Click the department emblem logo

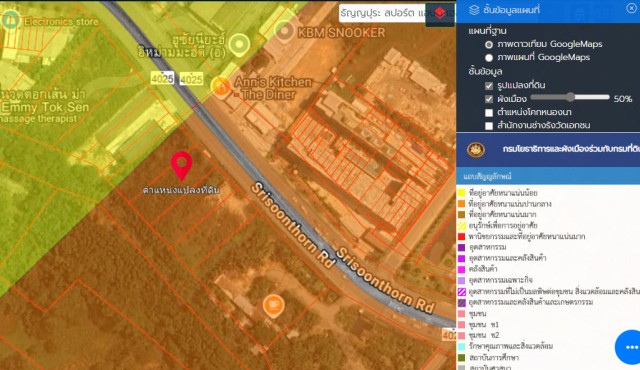click(476, 150)
